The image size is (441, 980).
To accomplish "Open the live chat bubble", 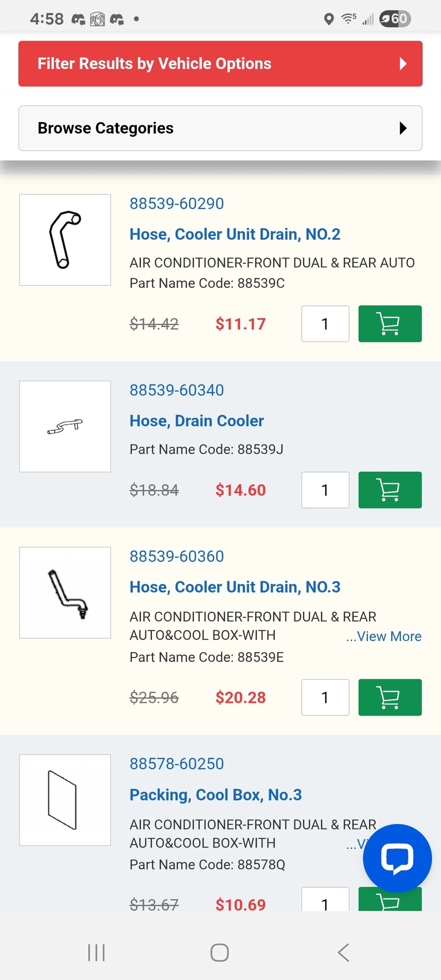I will click(x=397, y=858).
